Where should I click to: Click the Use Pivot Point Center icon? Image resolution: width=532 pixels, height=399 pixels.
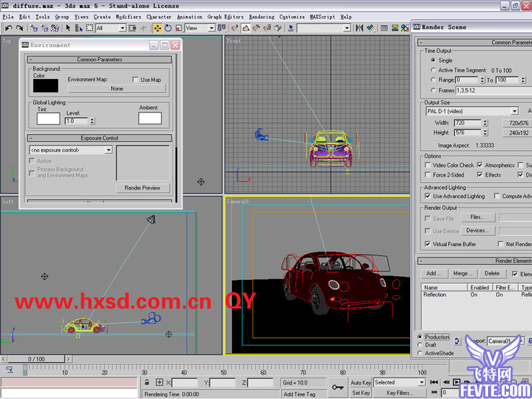pos(221,28)
